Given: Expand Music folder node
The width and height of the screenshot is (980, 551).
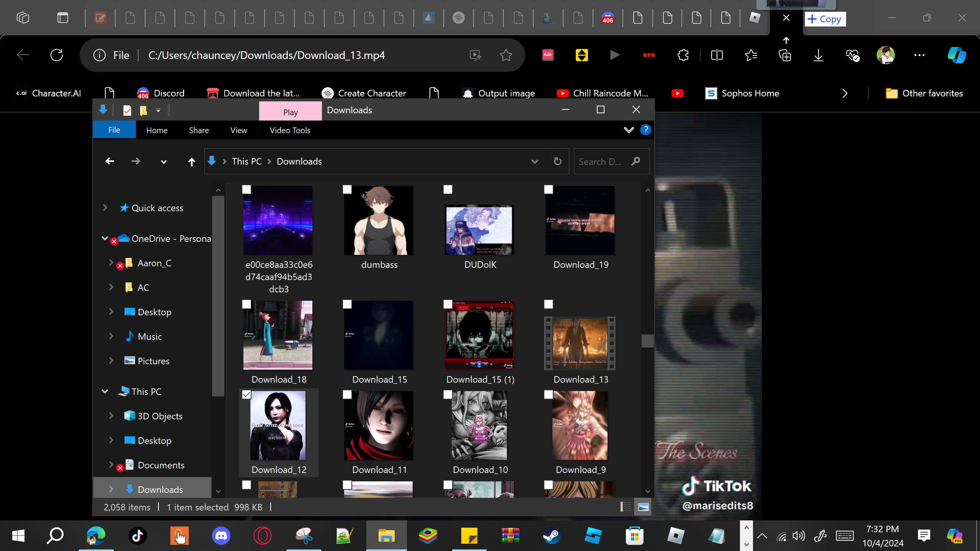Looking at the screenshot, I should click(111, 336).
